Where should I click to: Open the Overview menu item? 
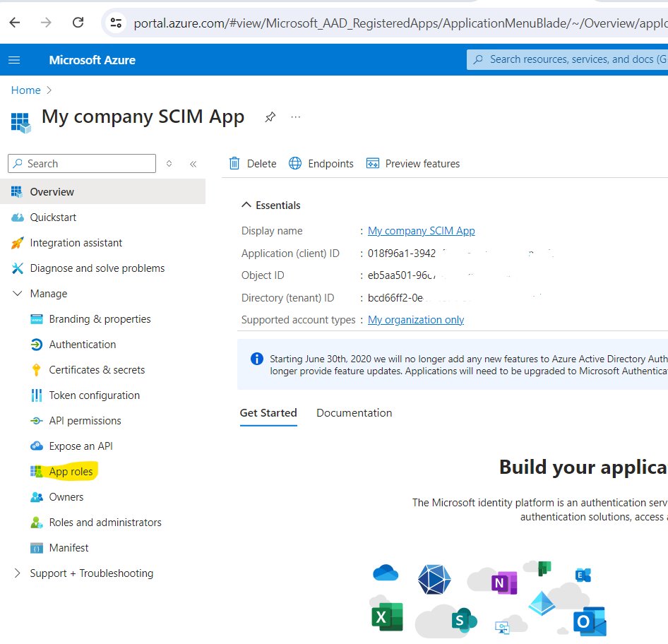(102, 191)
